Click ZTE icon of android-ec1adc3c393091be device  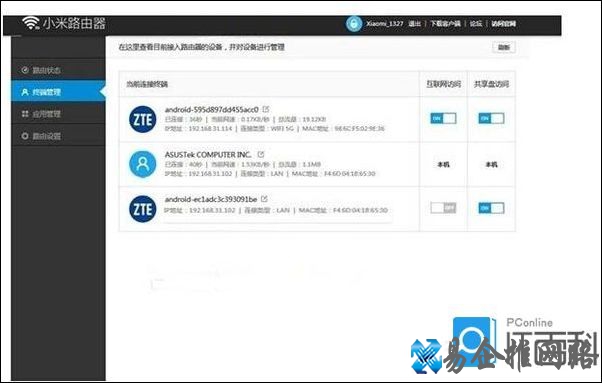tap(142, 209)
